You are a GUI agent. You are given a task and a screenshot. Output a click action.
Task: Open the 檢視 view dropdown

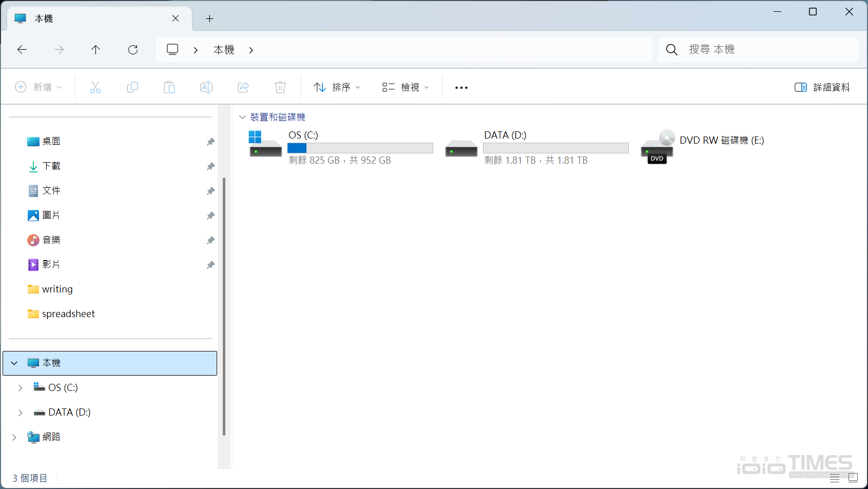point(406,87)
